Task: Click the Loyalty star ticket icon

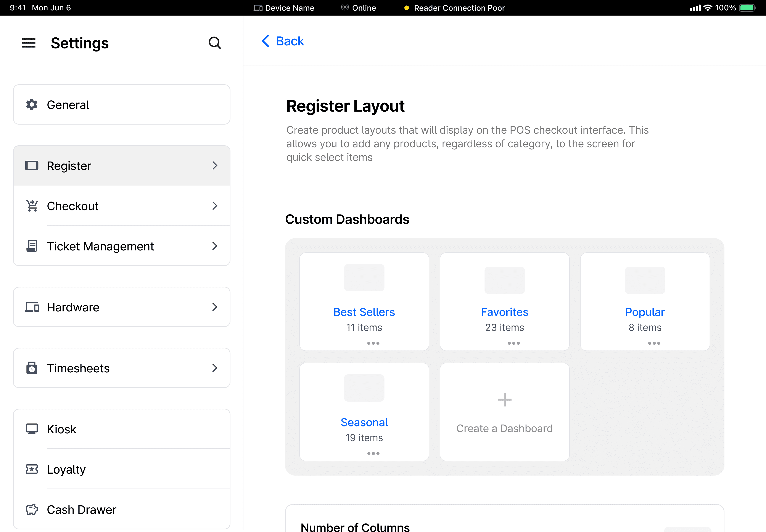Action: click(x=32, y=469)
